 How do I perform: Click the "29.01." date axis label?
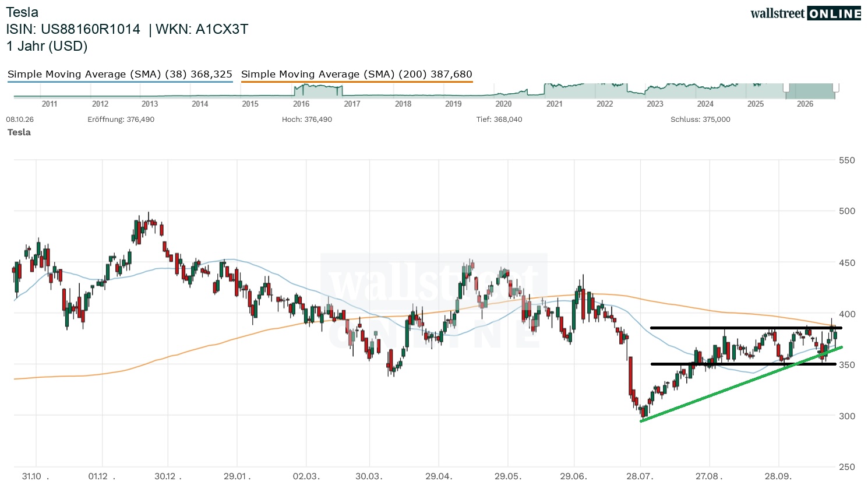(x=237, y=476)
